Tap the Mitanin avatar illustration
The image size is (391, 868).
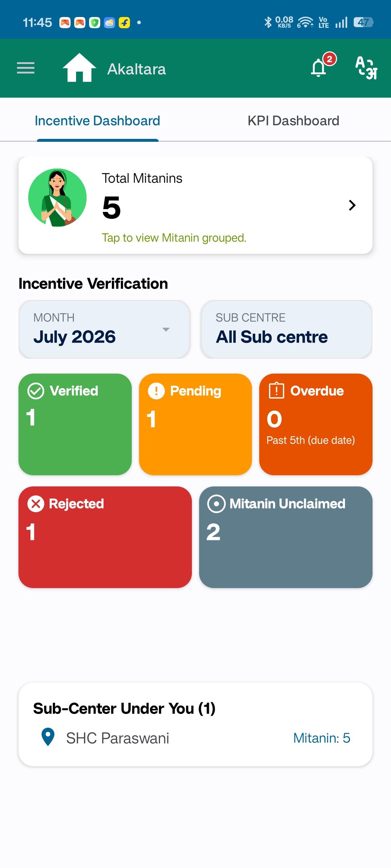tap(58, 197)
